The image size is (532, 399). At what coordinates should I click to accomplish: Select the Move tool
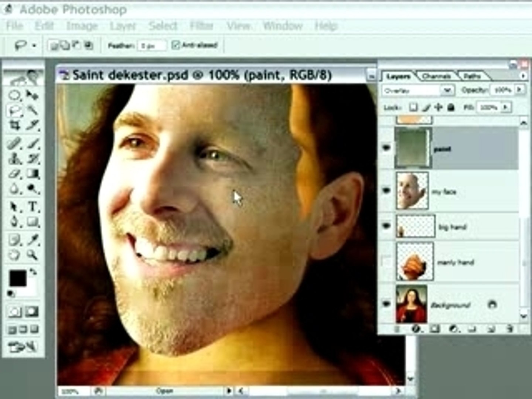point(33,95)
